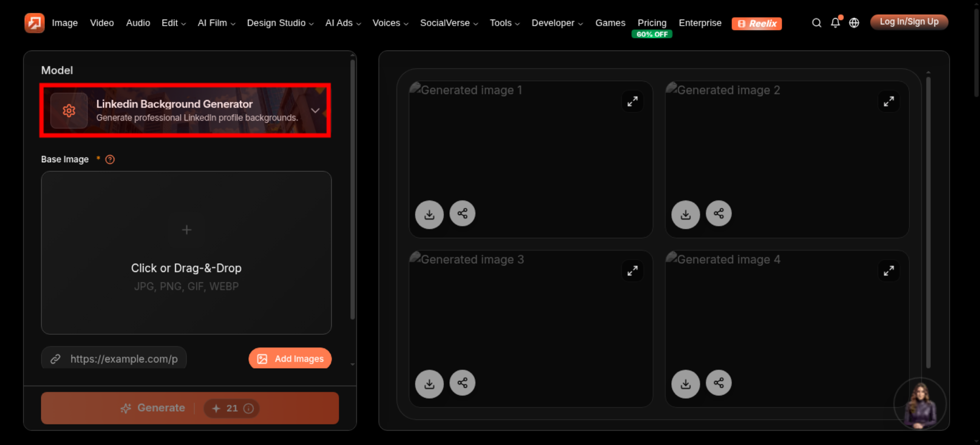
Task: Open the language globe icon
Action: pyautogui.click(x=854, y=23)
